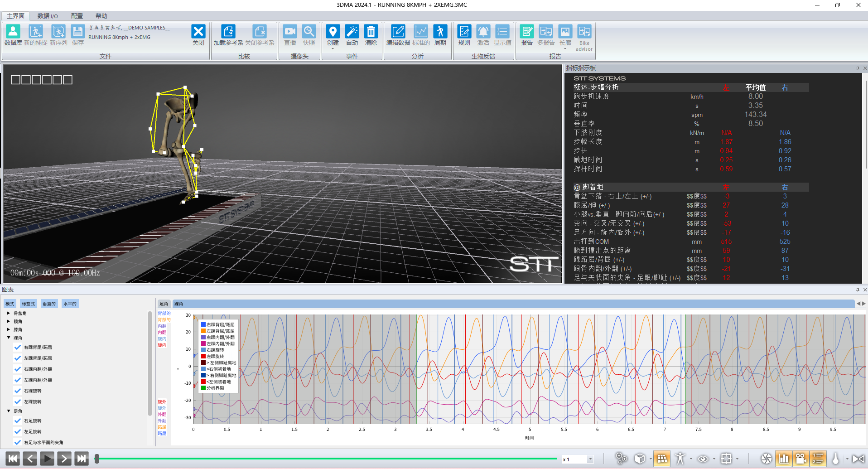The height and width of the screenshot is (469, 868).
Task: Expand the 髋角 tree node
Action: pyautogui.click(x=9, y=321)
